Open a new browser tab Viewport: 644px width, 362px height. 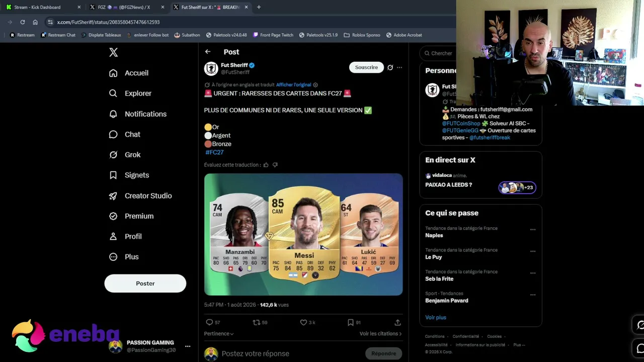point(259,7)
